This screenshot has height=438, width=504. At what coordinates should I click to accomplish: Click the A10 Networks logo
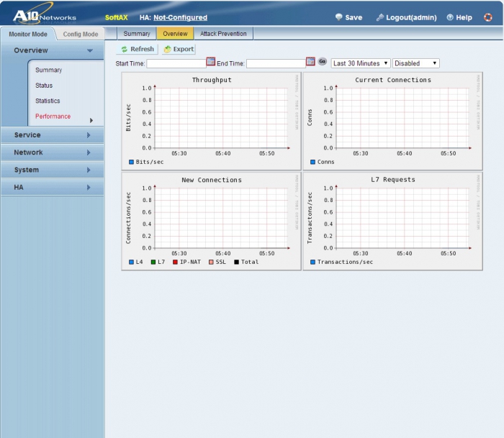[x=45, y=14]
